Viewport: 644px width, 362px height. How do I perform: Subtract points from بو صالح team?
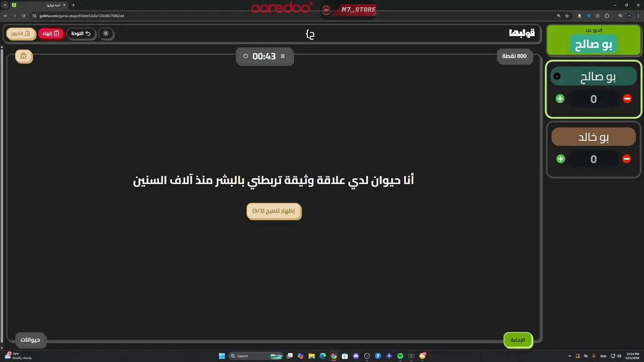pyautogui.click(x=627, y=99)
